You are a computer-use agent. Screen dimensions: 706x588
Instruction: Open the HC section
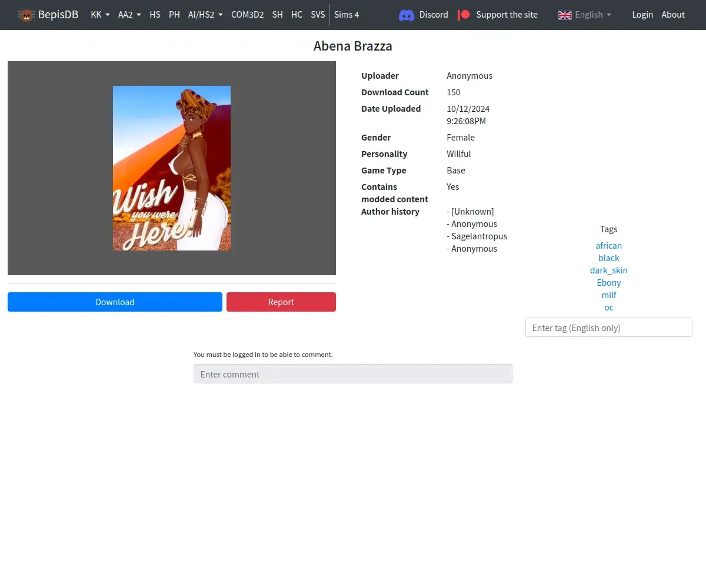tap(297, 15)
